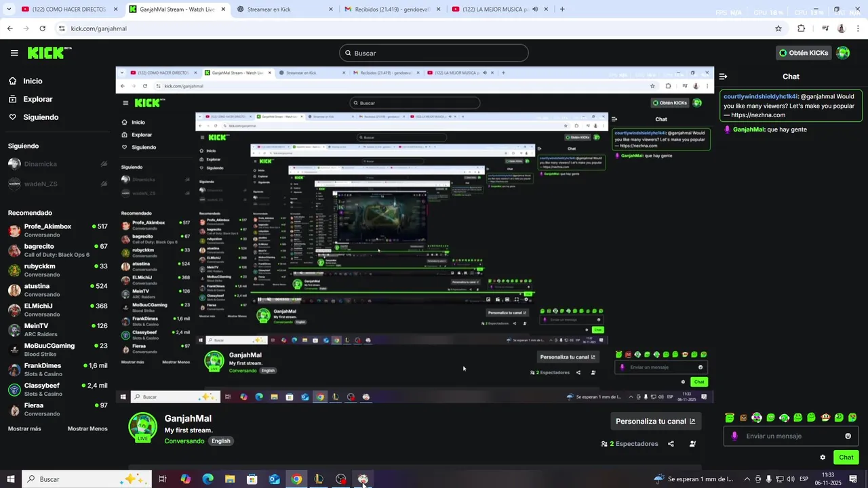Click the English language tag
Image resolution: width=868 pixels, height=488 pixels.
(x=221, y=441)
